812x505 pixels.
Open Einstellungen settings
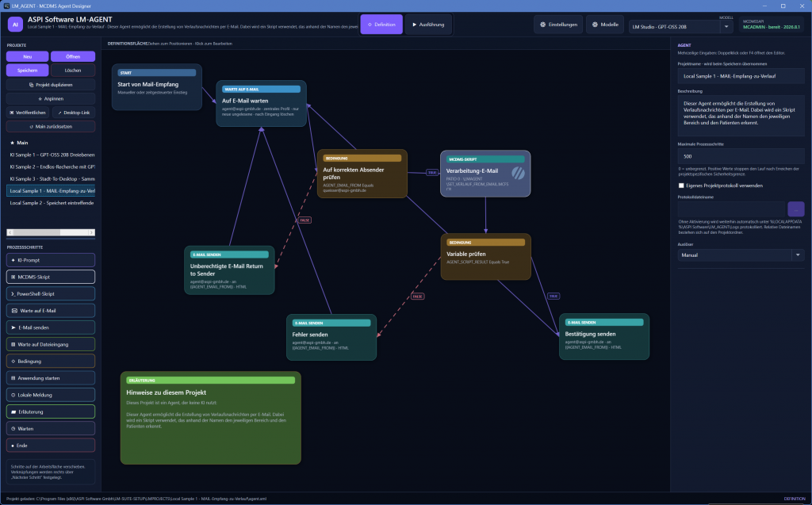pos(558,25)
